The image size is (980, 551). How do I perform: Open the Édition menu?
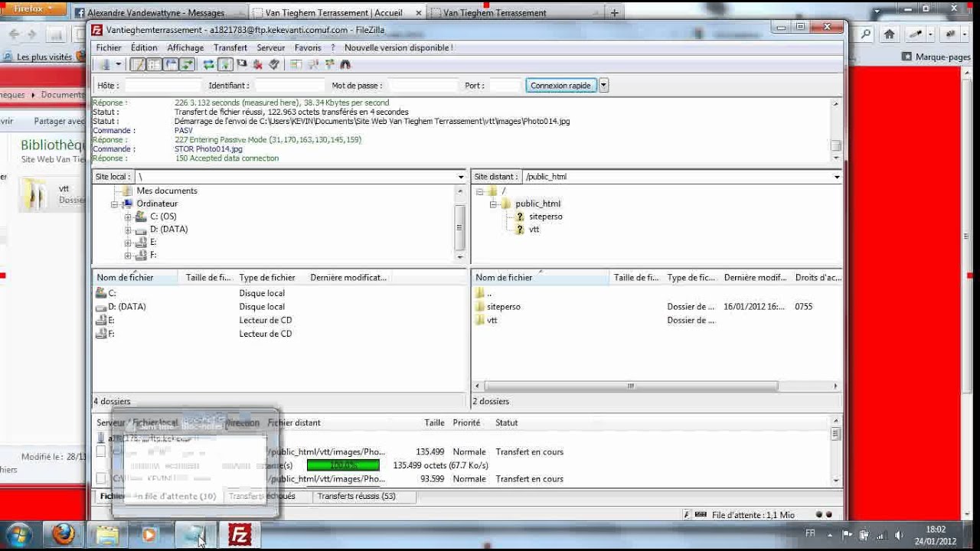point(144,47)
